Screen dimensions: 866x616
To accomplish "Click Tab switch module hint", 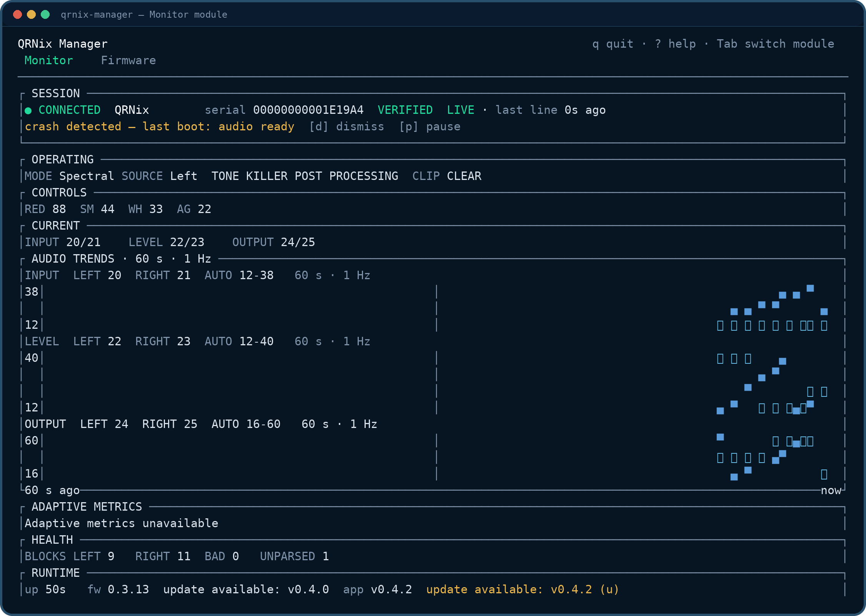I will pos(776,44).
